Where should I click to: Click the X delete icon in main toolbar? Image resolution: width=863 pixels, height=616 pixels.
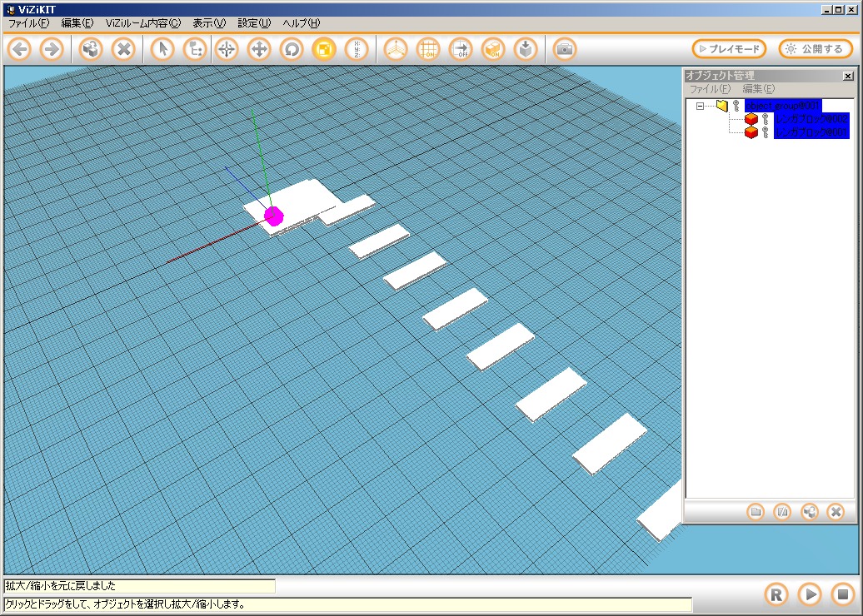pyautogui.click(x=123, y=49)
